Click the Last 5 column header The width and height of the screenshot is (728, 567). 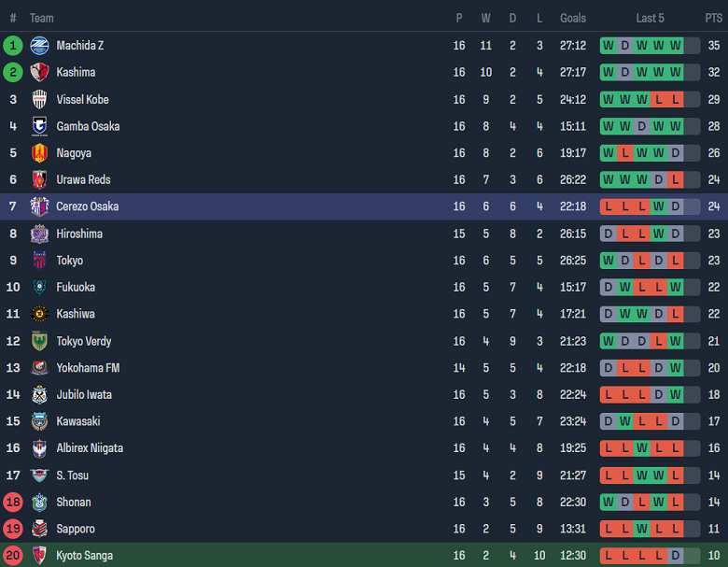[x=650, y=18]
